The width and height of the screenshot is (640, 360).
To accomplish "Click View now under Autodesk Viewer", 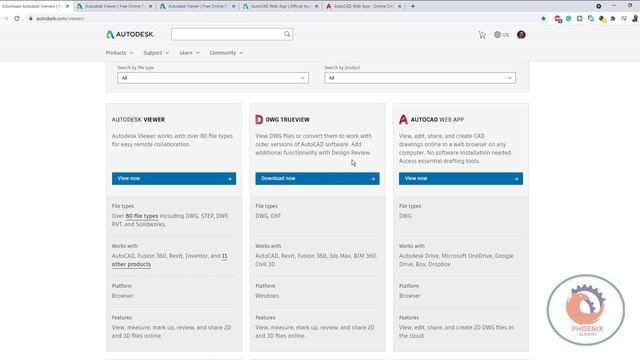I will tap(174, 178).
